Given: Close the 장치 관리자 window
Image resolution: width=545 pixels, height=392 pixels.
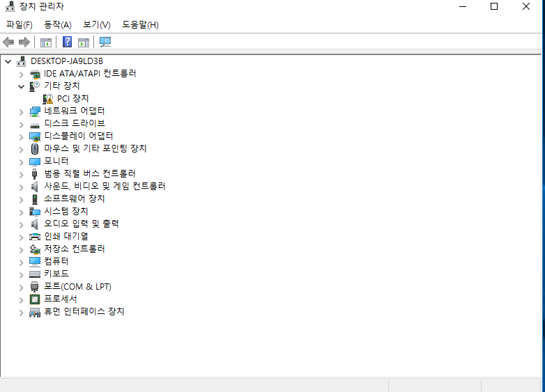Looking at the screenshot, I should coord(526,6).
